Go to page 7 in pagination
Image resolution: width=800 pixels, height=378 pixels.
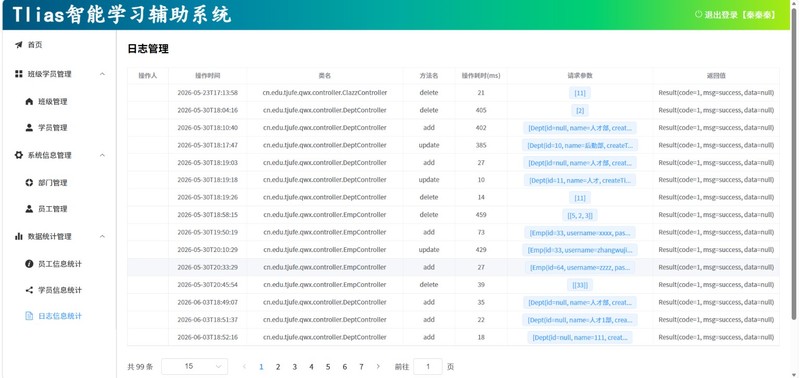pyautogui.click(x=361, y=366)
